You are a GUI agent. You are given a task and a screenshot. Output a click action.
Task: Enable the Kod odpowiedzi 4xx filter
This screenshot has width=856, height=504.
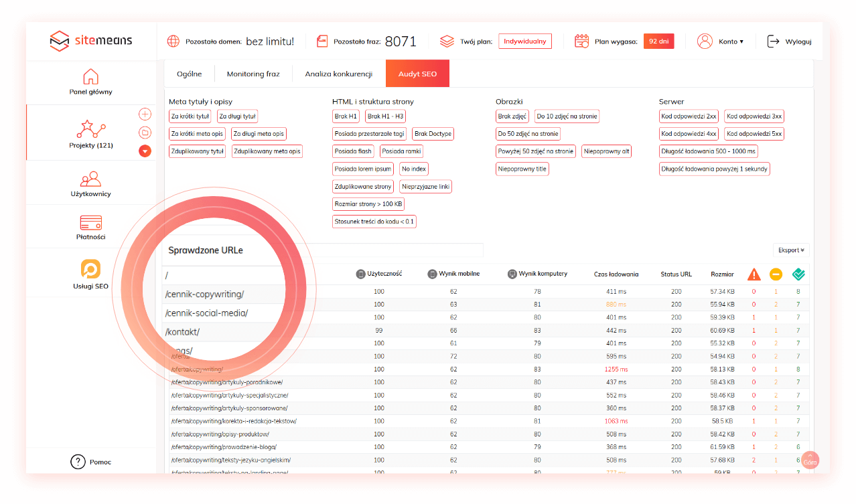pyautogui.click(x=689, y=134)
